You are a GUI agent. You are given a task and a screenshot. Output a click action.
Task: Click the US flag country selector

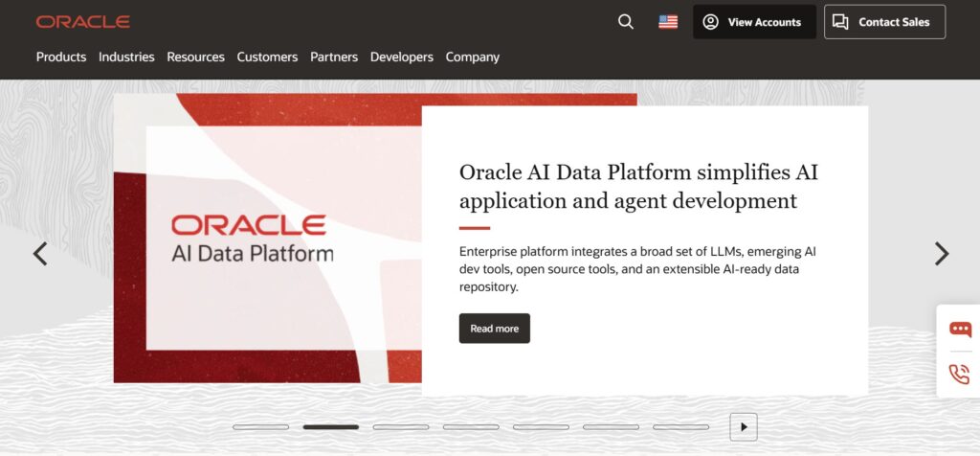pos(668,22)
